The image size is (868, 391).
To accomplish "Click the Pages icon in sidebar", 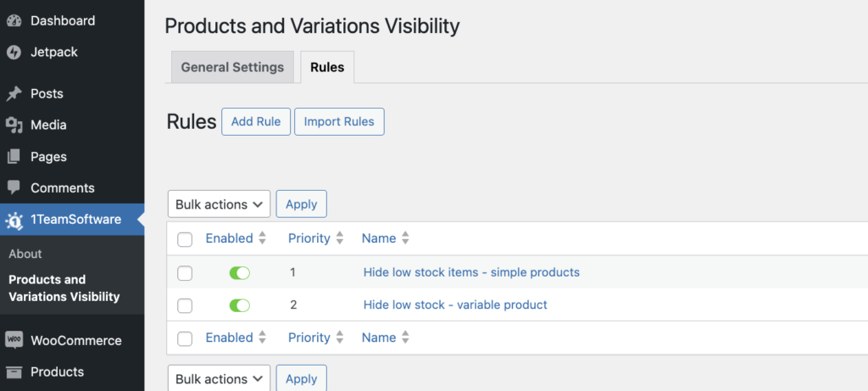I will pyautogui.click(x=14, y=157).
